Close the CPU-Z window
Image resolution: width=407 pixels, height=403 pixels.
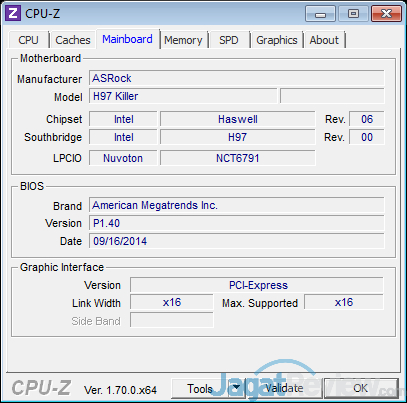click(386, 14)
